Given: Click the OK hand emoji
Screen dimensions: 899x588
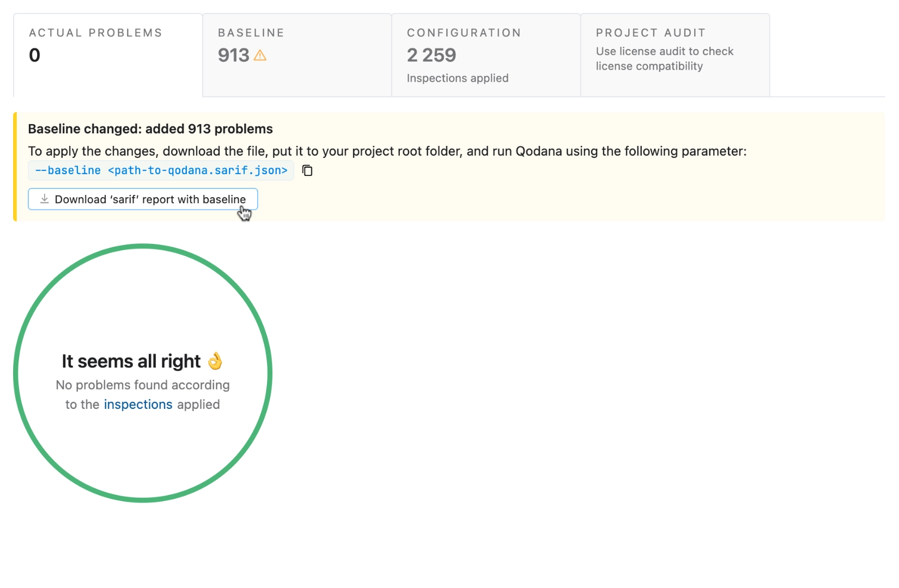Looking at the screenshot, I should (215, 360).
